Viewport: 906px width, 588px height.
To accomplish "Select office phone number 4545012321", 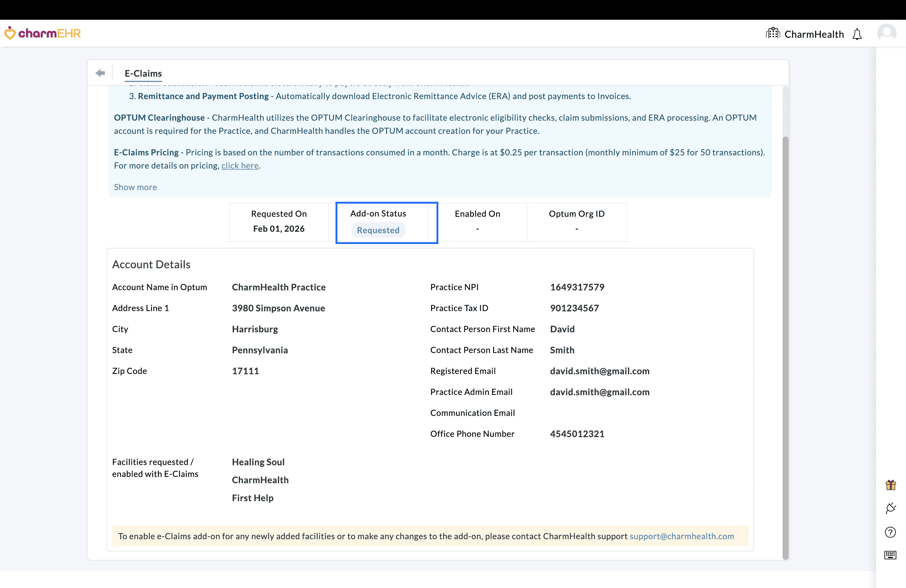I will click(577, 434).
